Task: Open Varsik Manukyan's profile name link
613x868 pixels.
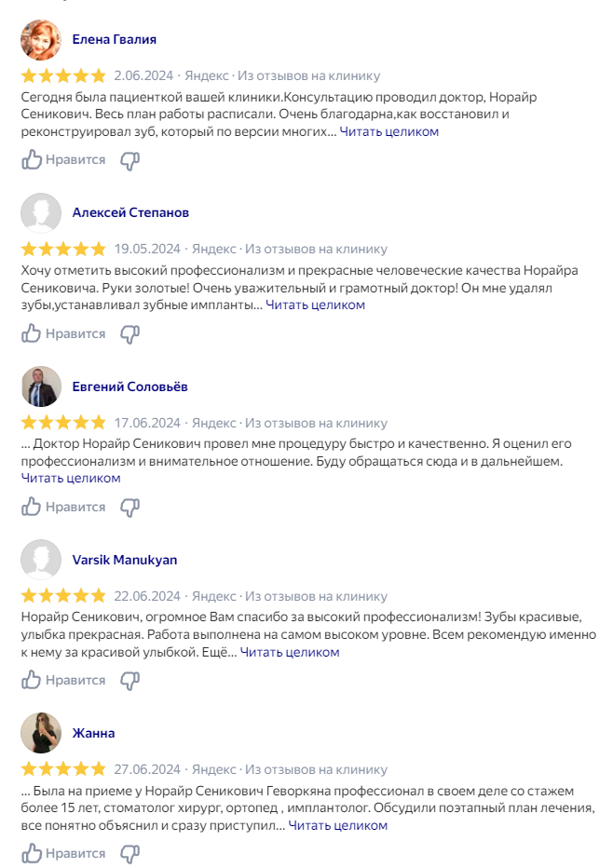Action: 124,560
